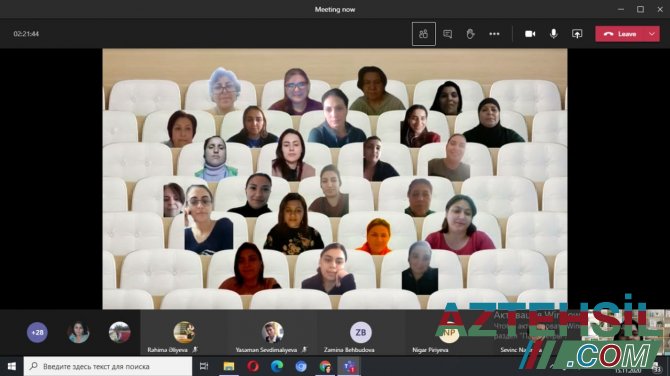Open Microsoft Edge from the taskbar
This screenshot has height=376, width=670.
point(276,366)
